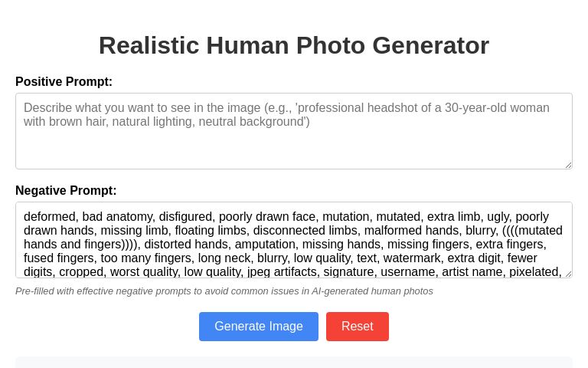Grab the Positive Prompt resize handle
The image size is (588, 368).
click(568, 165)
